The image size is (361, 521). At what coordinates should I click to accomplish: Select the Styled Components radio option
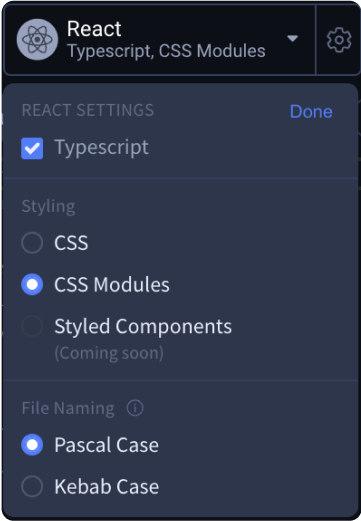(32, 326)
